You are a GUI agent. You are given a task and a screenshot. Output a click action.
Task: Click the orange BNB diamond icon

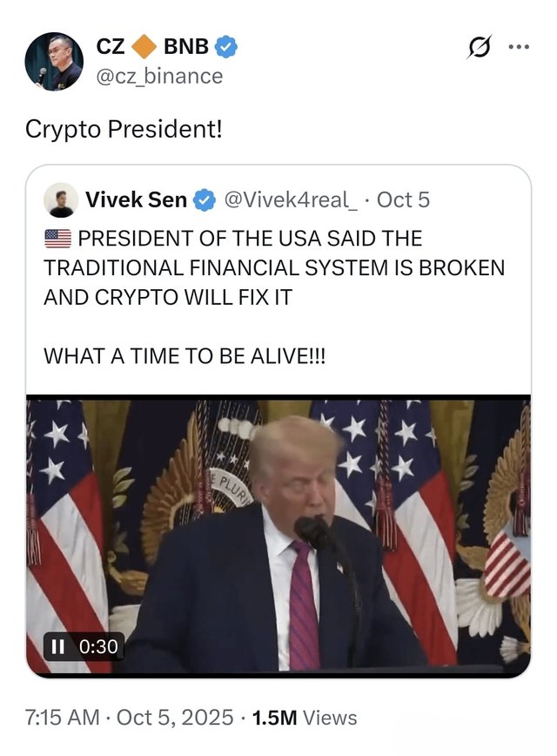(144, 47)
